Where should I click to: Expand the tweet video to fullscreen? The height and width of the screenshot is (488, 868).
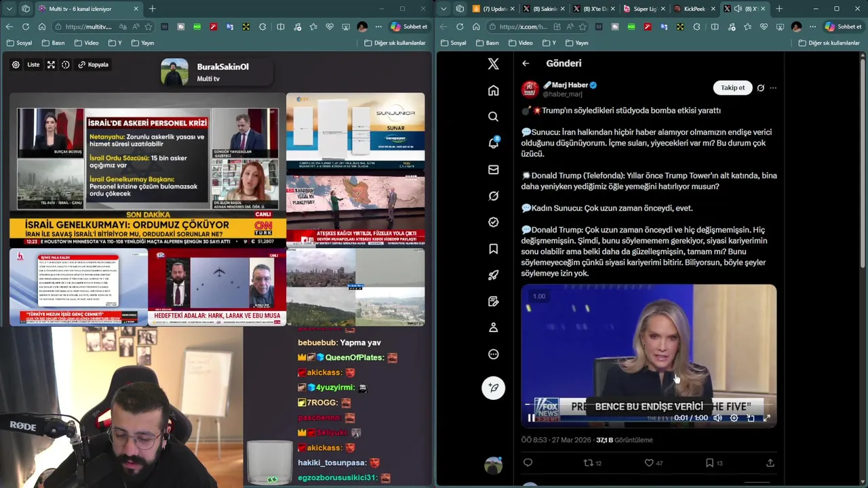[766, 418]
